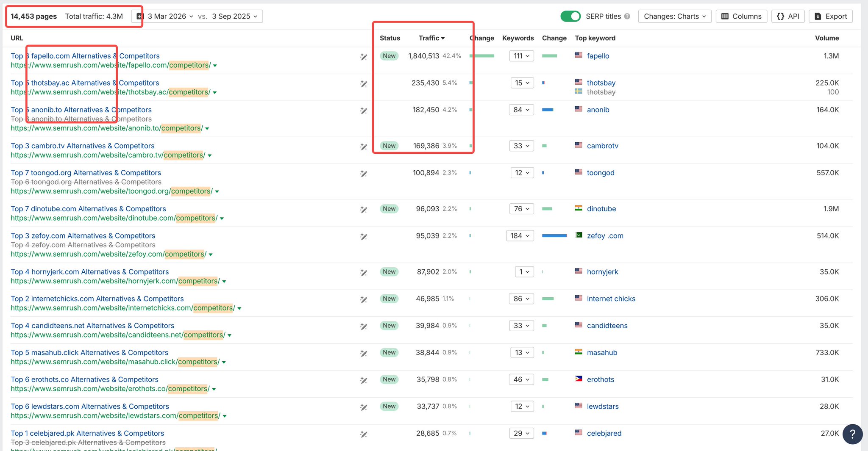The height and width of the screenshot is (451, 868).
Task: Open the 3 Mar 2026 date dropdown
Action: (170, 17)
